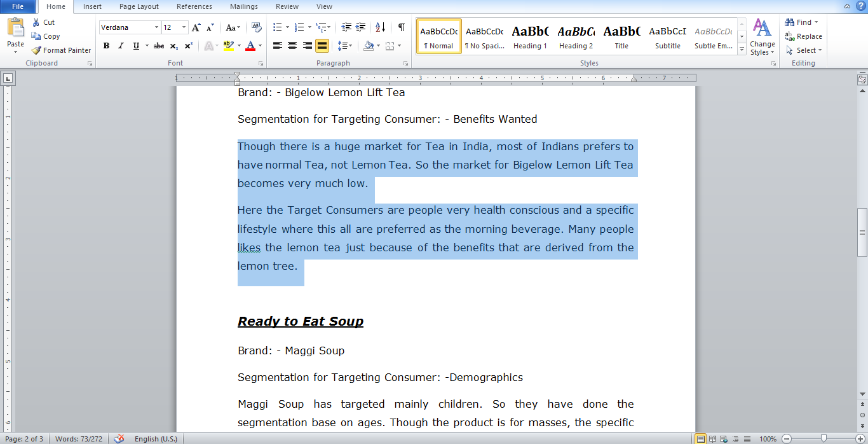Zoom in with plus button
The width and height of the screenshot is (868, 444).
(860, 438)
